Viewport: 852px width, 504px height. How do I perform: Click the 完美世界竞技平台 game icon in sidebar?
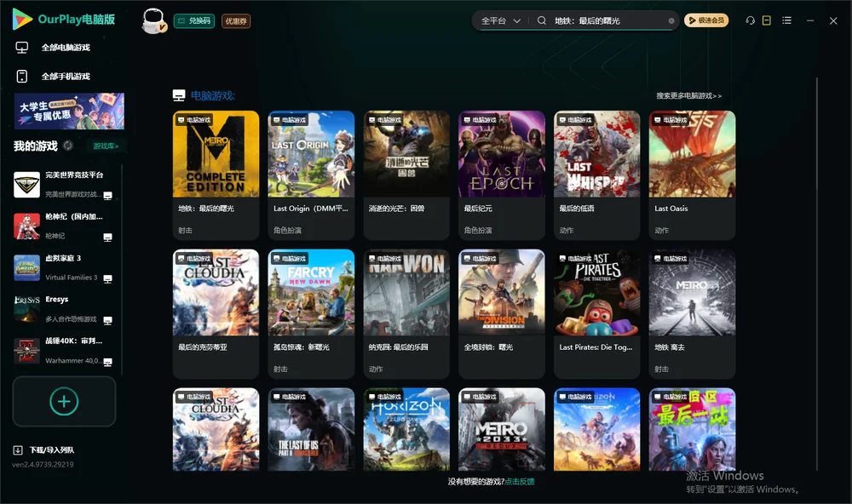pos(26,185)
